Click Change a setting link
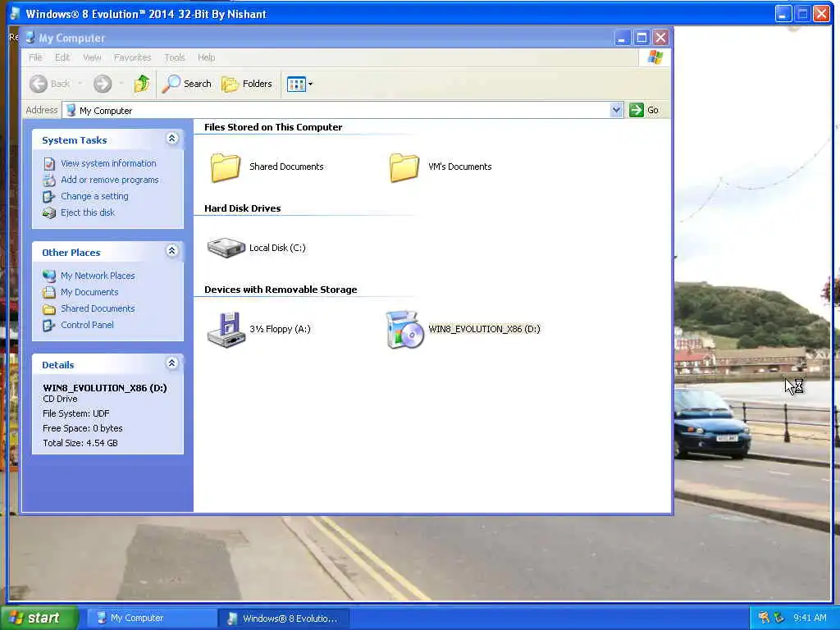840x630 pixels. 94,196
